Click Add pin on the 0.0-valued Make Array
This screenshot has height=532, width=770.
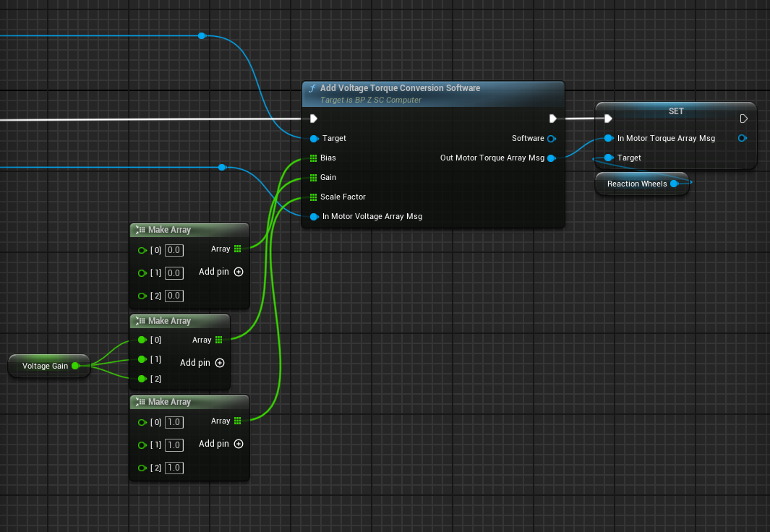(238, 272)
